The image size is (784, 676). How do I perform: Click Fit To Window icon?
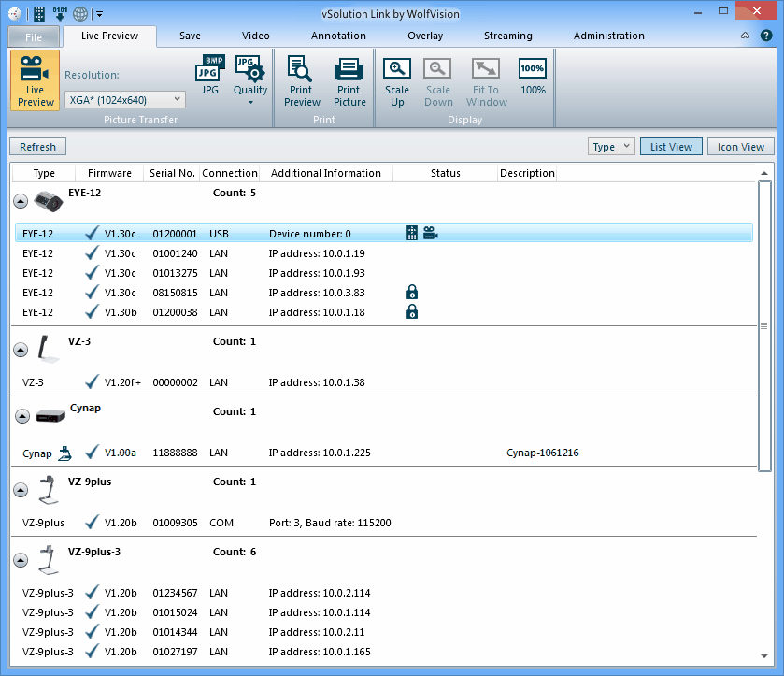click(486, 68)
